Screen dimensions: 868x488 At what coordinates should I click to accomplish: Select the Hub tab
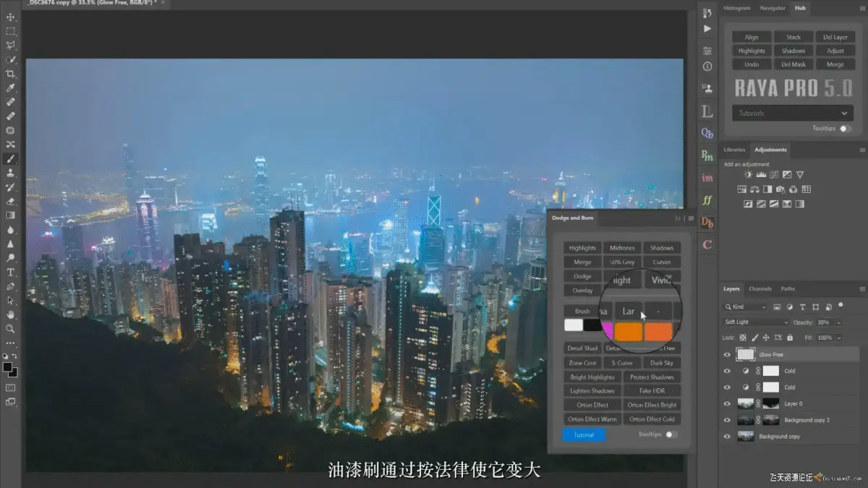click(800, 8)
